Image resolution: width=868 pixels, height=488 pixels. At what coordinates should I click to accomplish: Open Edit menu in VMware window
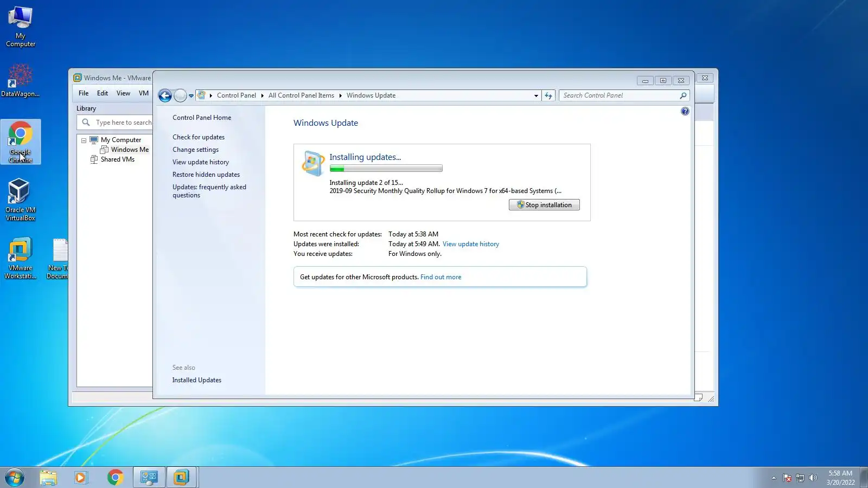103,93
